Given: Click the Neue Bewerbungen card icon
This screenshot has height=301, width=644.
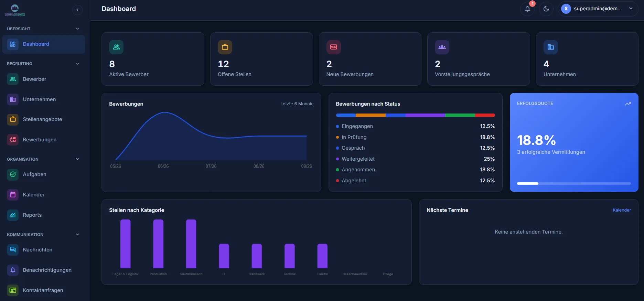Looking at the screenshot, I should click(x=334, y=47).
